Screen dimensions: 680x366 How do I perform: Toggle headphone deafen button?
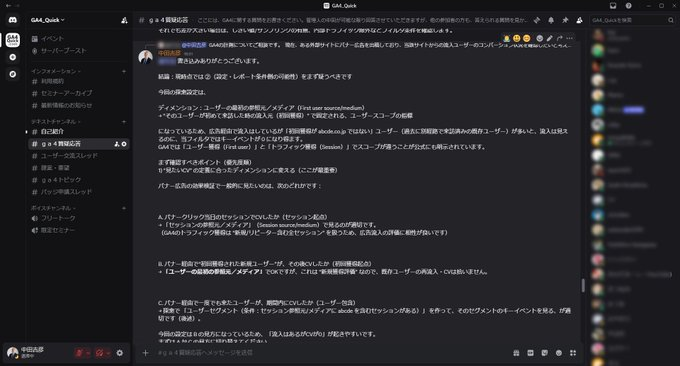(99, 353)
